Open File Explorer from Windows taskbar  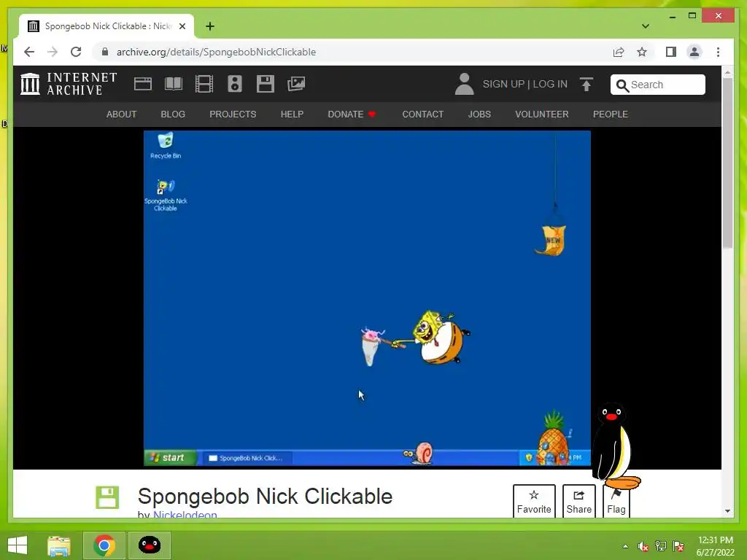click(59, 545)
